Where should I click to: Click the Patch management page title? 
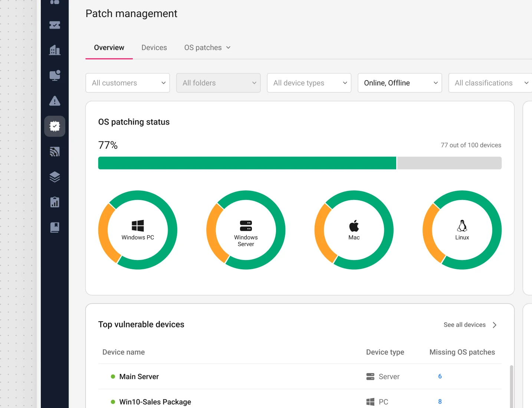(x=131, y=13)
